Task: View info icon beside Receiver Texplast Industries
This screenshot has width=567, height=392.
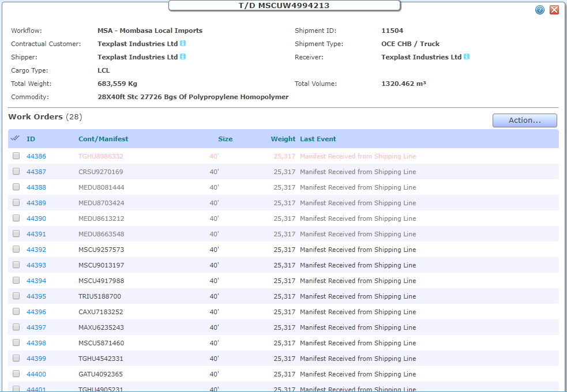Action: click(x=465, y=57)
